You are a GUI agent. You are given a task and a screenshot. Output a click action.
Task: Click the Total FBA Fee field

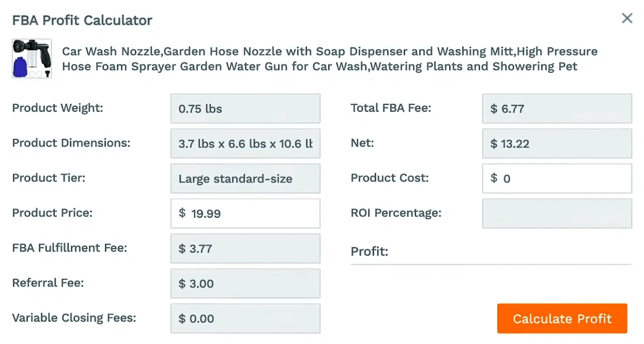click(557, 109)
